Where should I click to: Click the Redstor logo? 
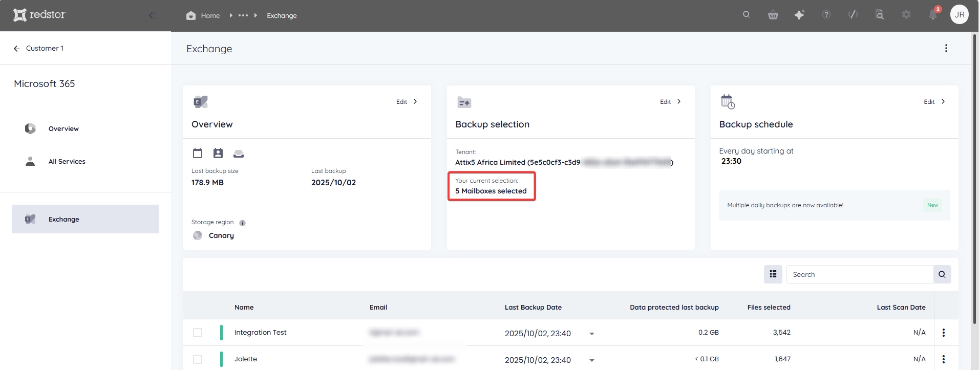point(39,15)
